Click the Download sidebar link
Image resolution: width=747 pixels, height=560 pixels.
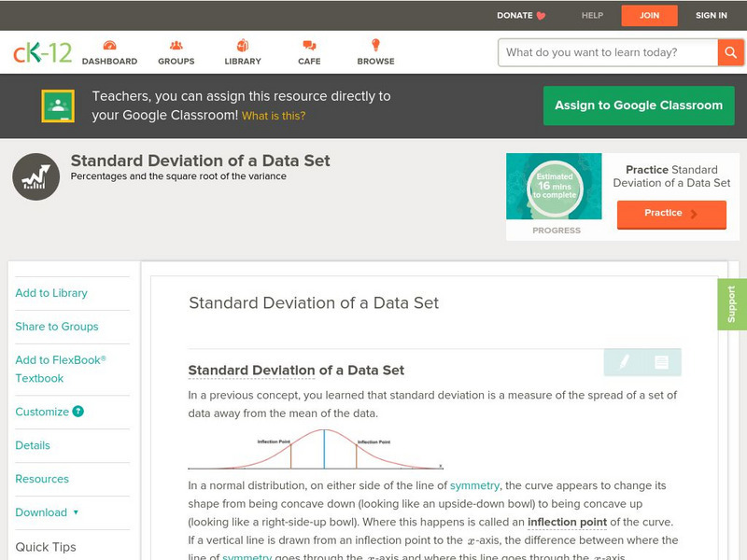point(41,512)
